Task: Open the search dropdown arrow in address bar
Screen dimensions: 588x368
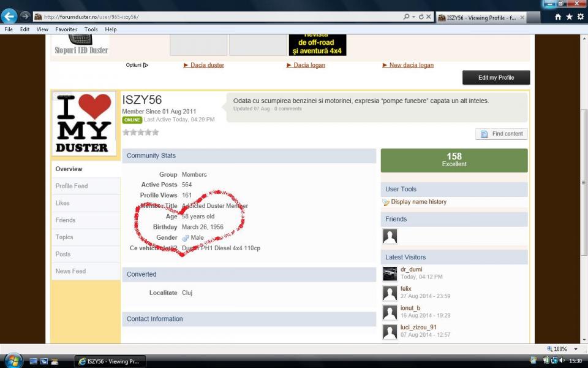Action: (413, 17)
